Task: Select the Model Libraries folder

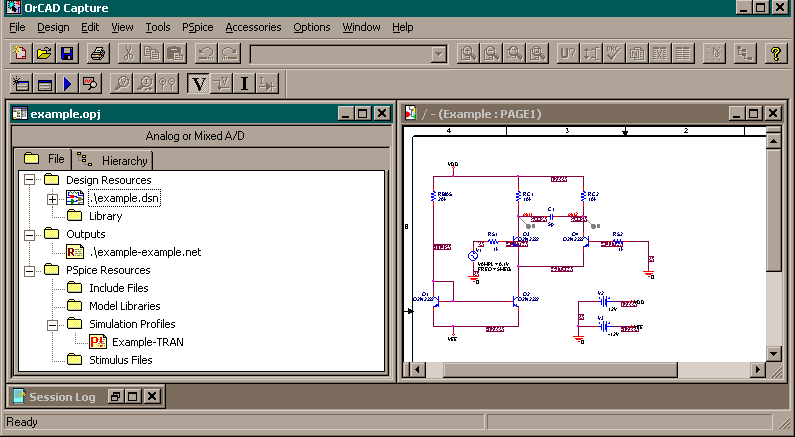Action: point(125,306)
